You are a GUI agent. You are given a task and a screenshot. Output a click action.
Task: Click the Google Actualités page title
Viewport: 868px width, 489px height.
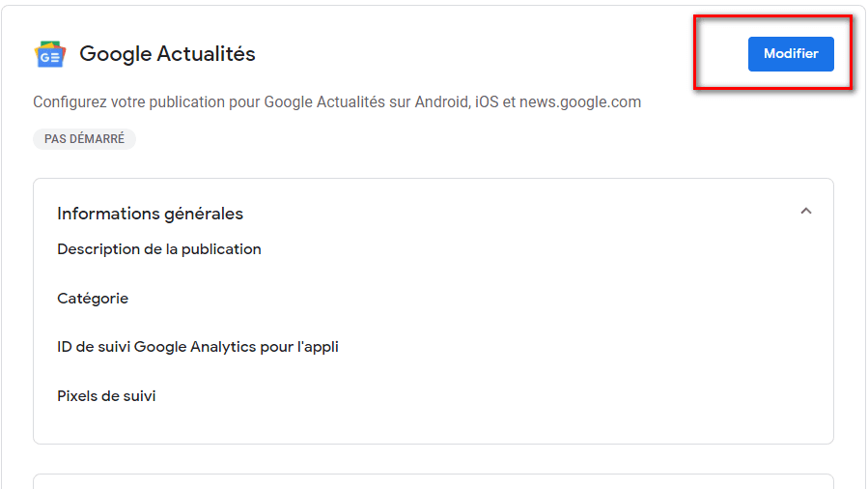167,54
